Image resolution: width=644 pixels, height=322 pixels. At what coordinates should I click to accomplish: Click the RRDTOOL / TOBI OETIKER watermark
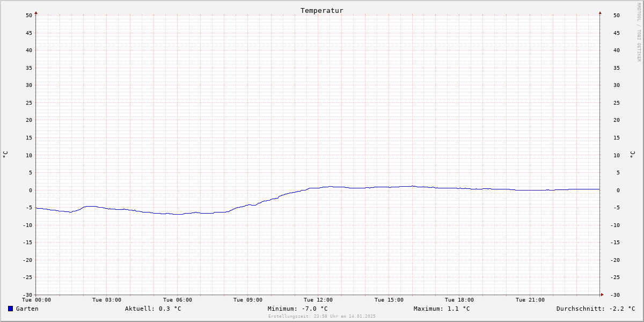click(x=639, y=32)
